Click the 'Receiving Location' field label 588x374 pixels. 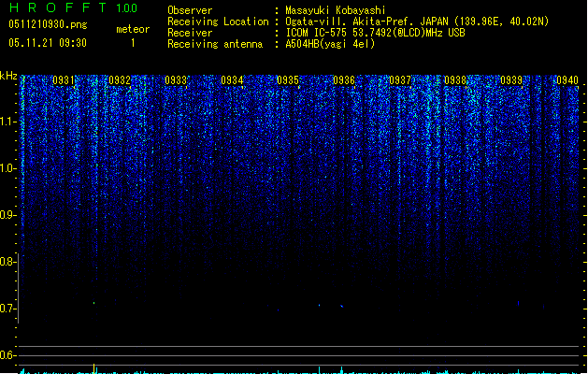click(x=218, y=22)
